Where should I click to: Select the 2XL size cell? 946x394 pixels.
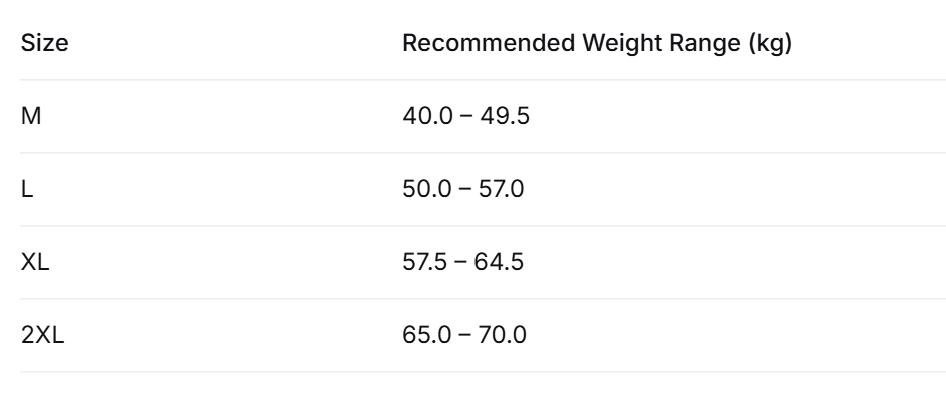click(x=42, y=335)
